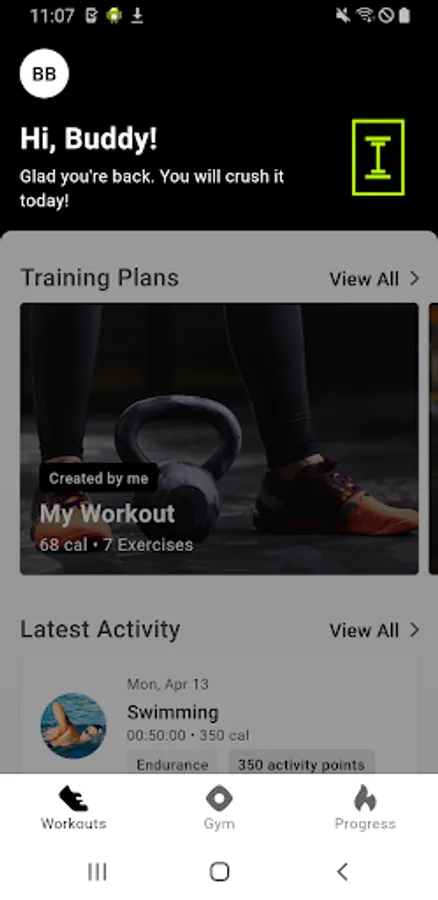Tap the Gym diamond icon
438x900 pixels.
point(219,798)
